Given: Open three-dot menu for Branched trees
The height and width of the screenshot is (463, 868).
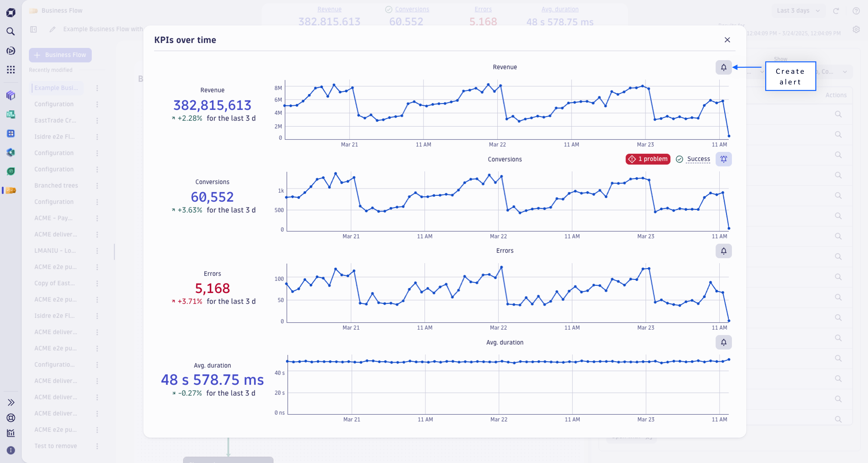Looking at the screenshot, I should coord(97,186).
